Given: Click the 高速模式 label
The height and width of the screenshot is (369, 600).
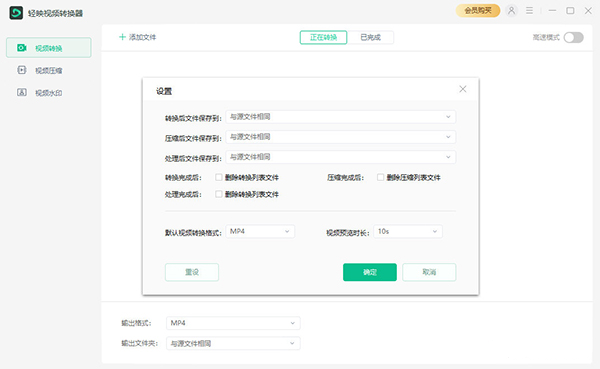Looking at the screenshot, I should coord(546,38).
